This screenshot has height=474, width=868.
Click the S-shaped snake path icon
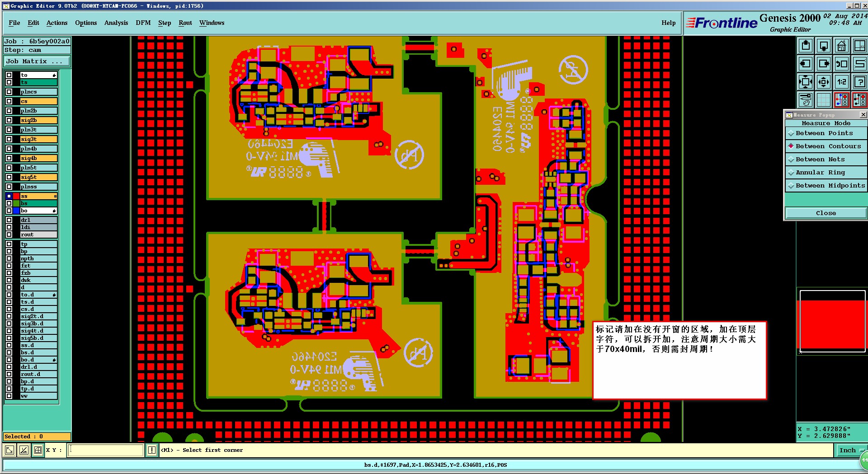(x=859, y=64)
